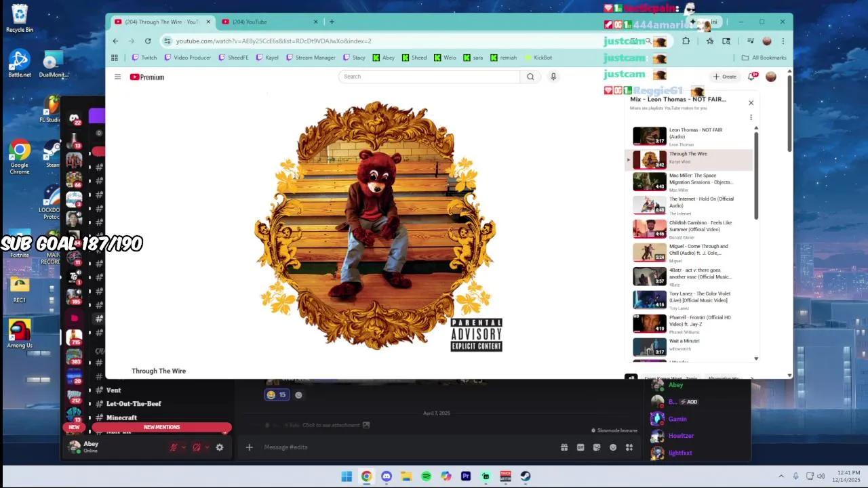Reload the page in Chrome
Viewport: 868px width, 488px height.
[x=147, y=41]
